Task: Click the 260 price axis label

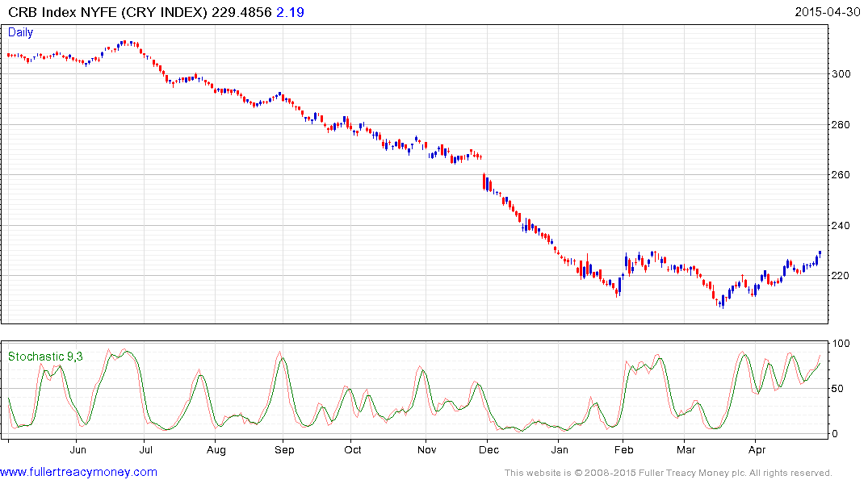Action: click(x=842, y=175)
